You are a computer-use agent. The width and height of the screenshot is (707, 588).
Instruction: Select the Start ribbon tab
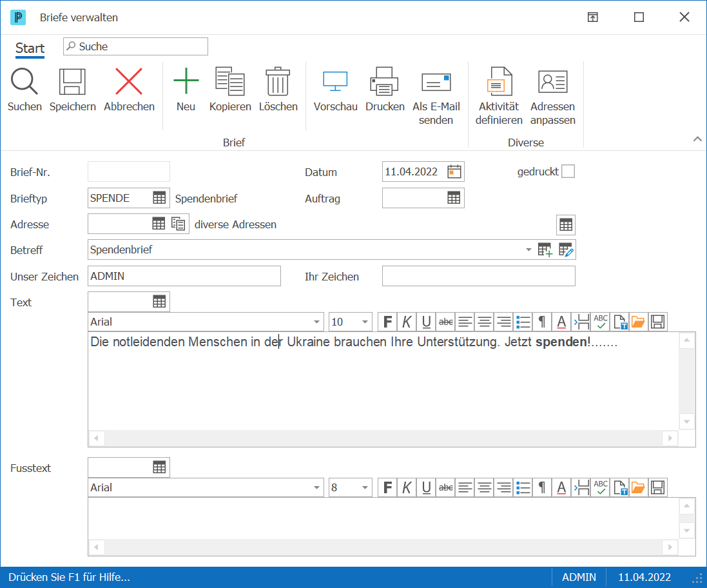30,48
